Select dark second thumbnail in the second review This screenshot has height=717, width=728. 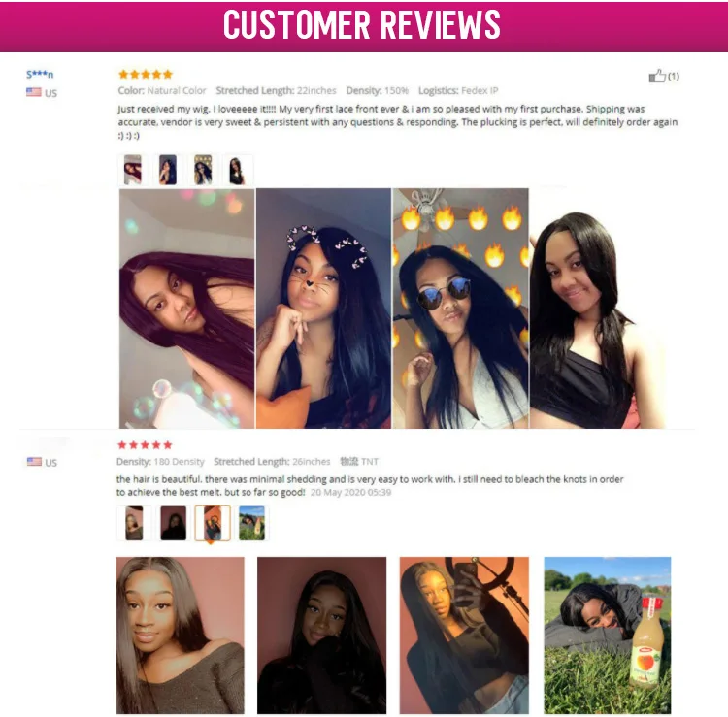(x=173, y=524)
